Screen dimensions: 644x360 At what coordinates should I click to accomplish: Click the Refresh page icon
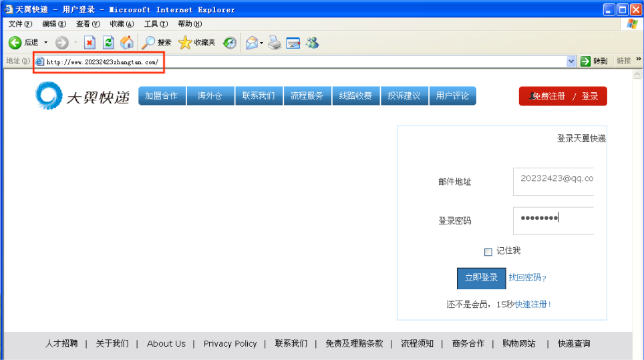(108, 42)
